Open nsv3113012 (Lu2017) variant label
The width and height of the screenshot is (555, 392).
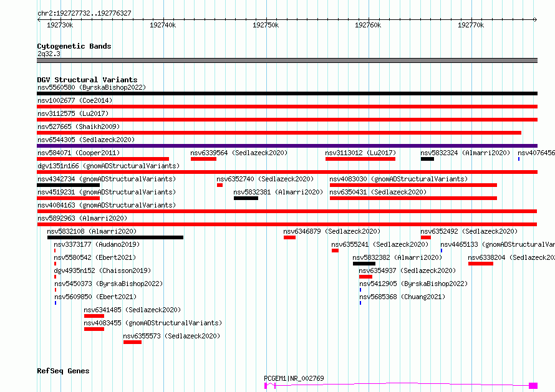[360, 153]
